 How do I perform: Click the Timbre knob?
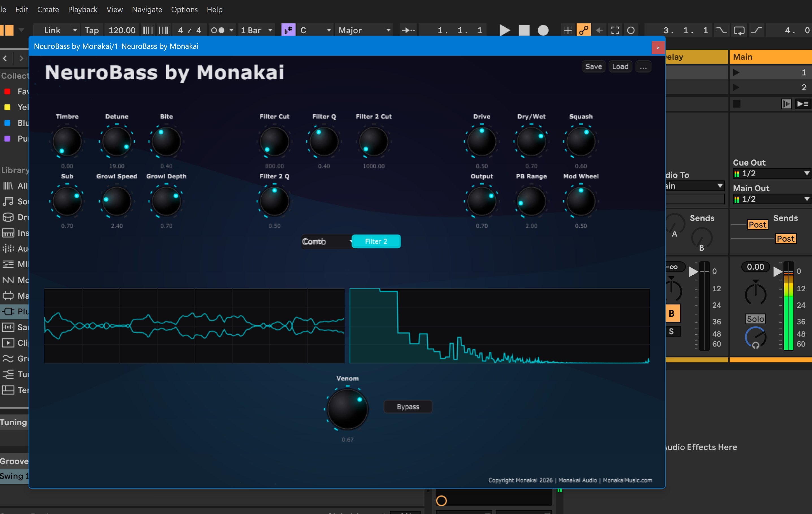click(67, 141)
